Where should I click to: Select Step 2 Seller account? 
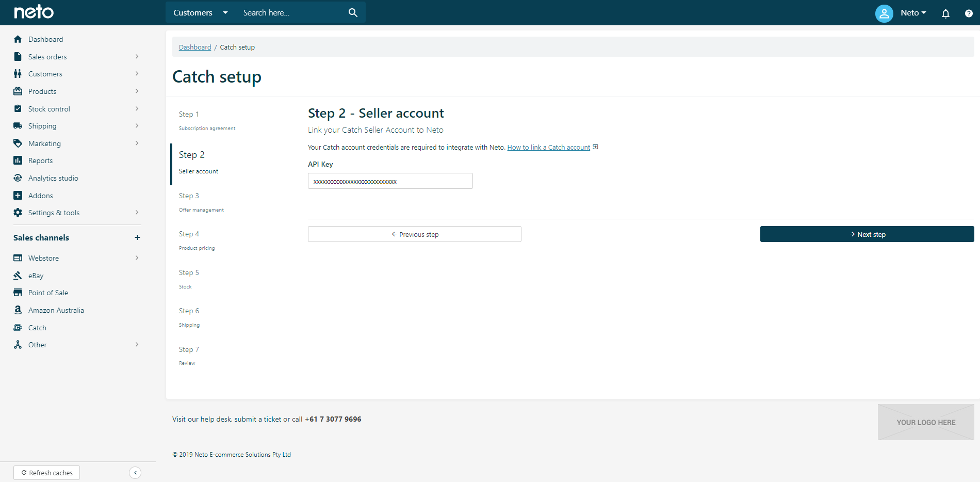[199, 162]
